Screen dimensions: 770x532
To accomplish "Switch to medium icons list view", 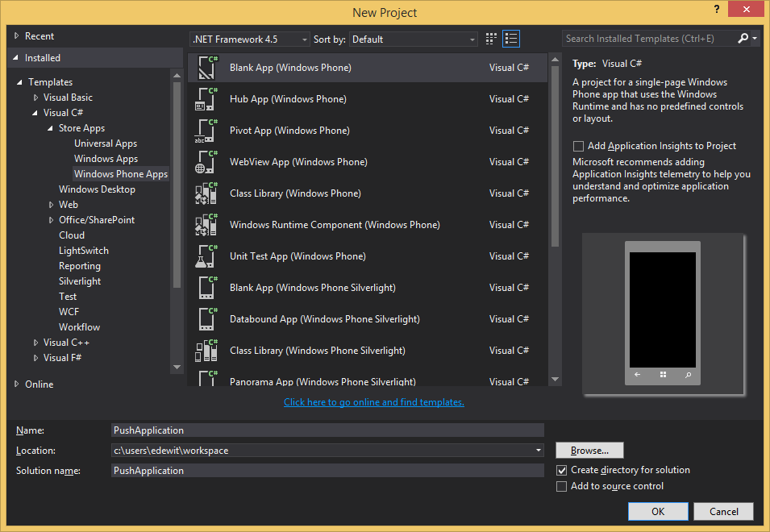I will tap(511, 39).
